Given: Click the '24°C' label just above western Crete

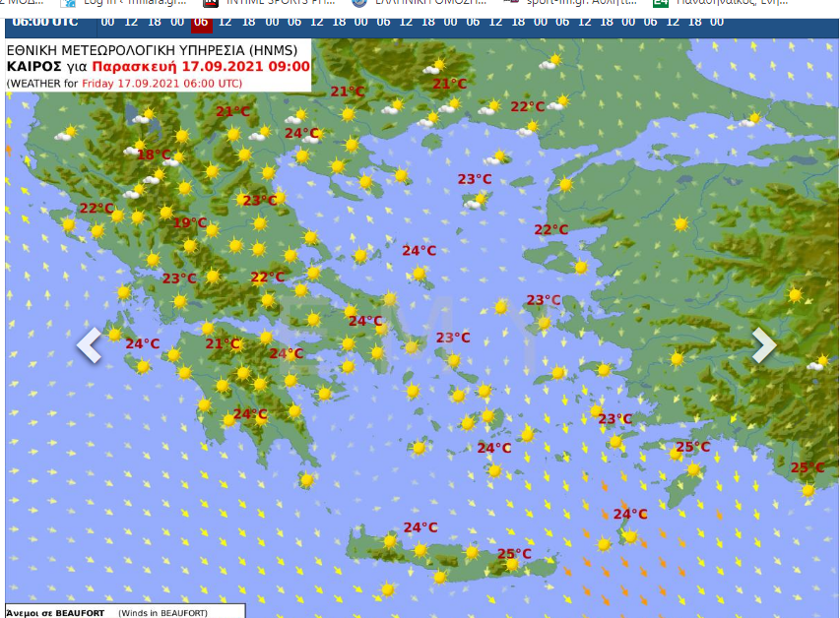Looking at the screenshot, I should pyautogui.click(x=420, y=527).
